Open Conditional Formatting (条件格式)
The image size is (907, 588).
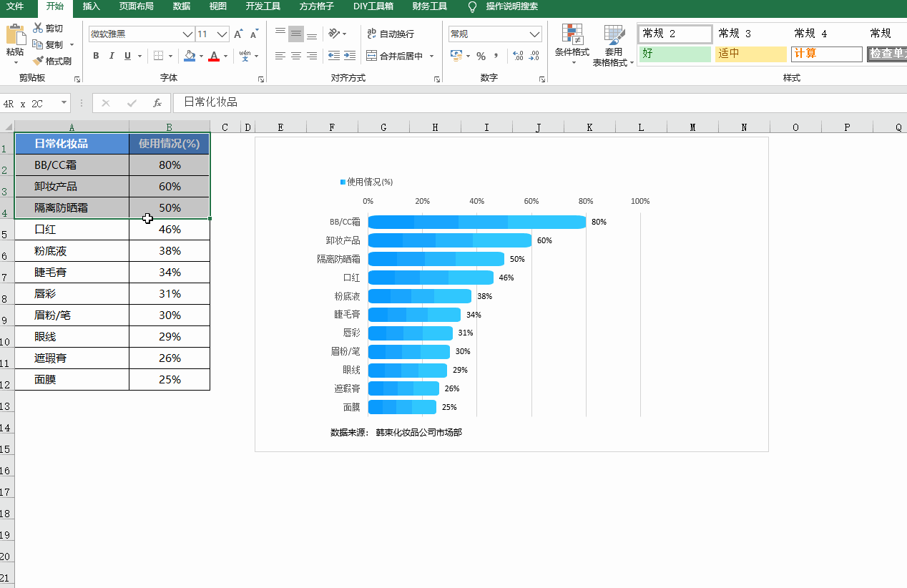(572, 45)
